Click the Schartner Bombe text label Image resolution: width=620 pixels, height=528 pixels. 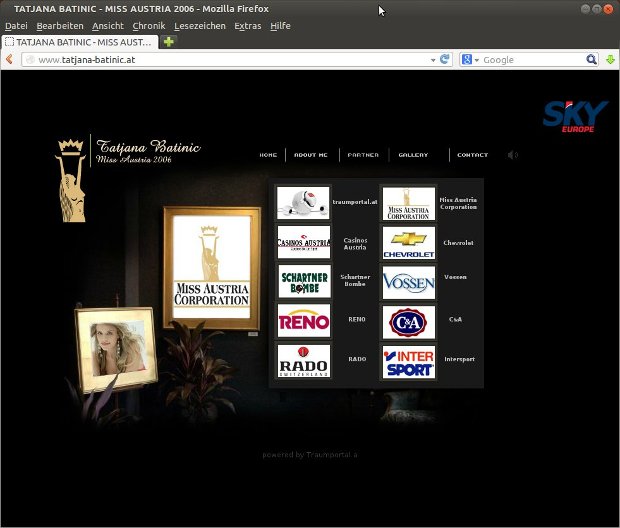point(355,280)
